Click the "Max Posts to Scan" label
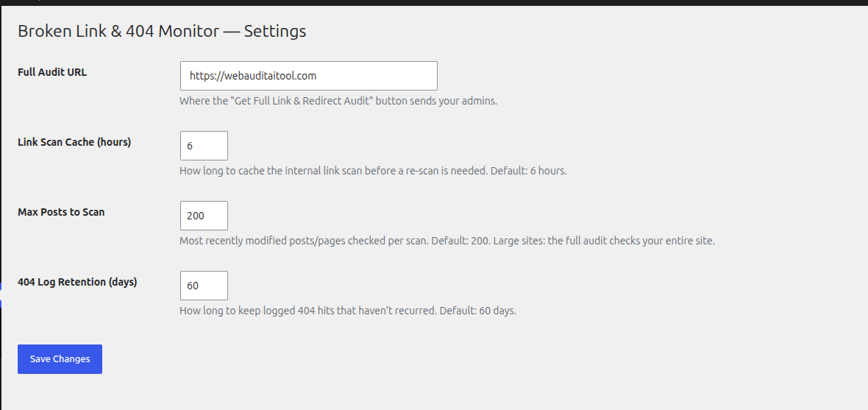The height and width of the screenshot is (410, 868). 61,212
